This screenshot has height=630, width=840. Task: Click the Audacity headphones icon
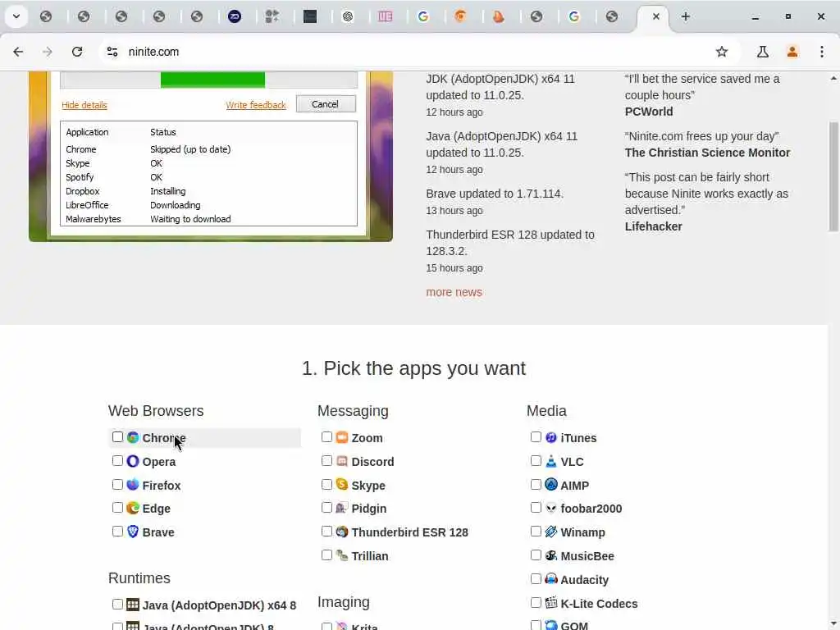551,579
